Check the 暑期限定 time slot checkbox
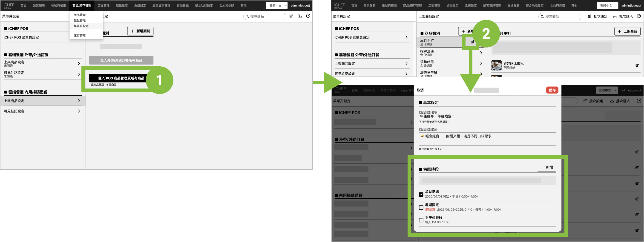The image size is (644, 242). click(x=421, y=207)
